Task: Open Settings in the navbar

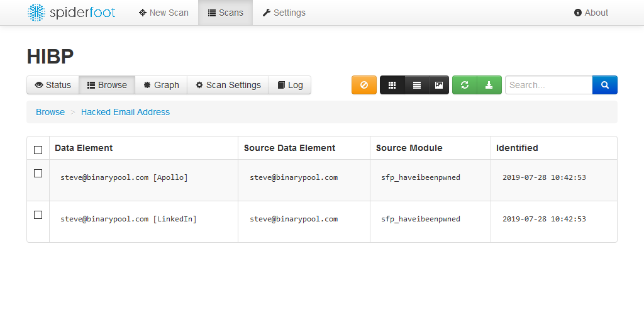Action: click(x=284, y=13)
